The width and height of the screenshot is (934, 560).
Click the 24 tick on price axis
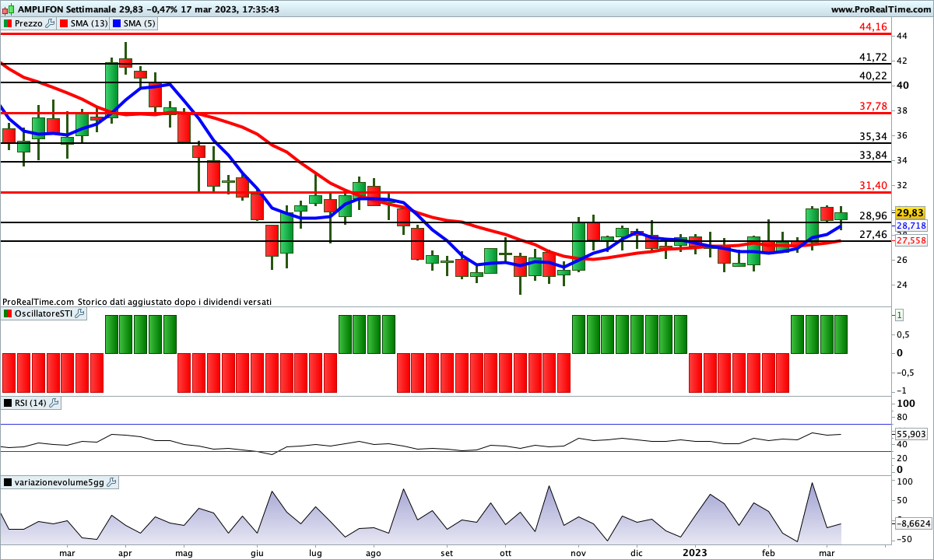(x=901, y=285)
